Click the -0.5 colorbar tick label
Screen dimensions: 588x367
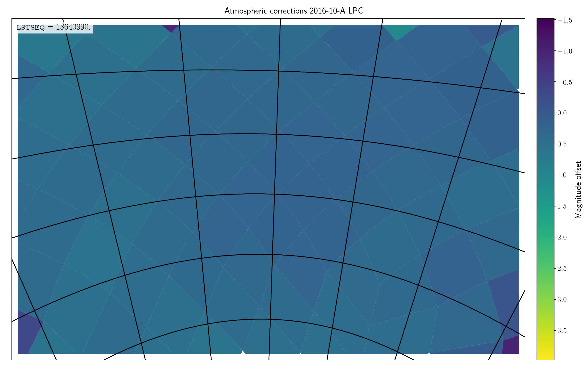coord(565,83)
